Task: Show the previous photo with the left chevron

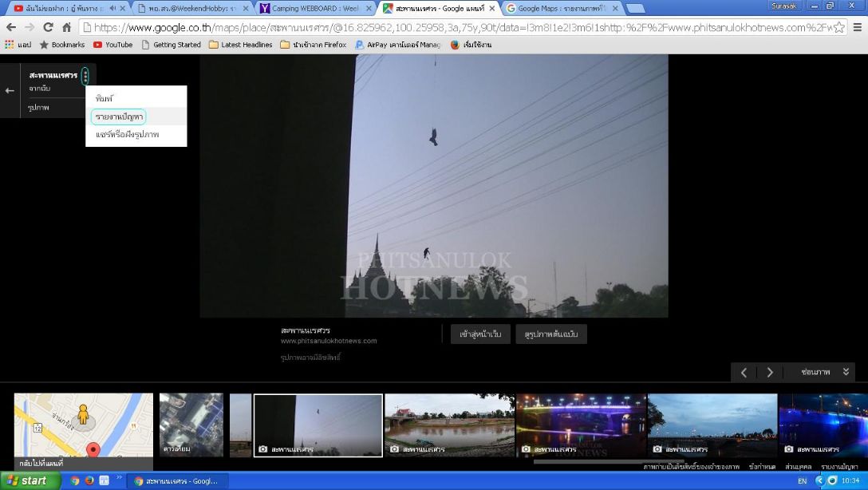Action: pyautogui.click(x=744, y=372)
